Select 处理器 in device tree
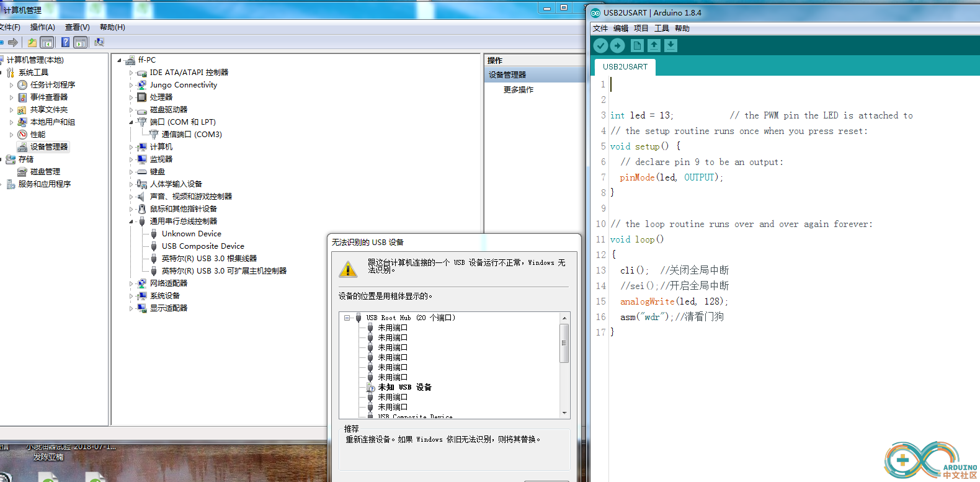The width and height of the screenshot is (980, 482). tap(161, 97)
